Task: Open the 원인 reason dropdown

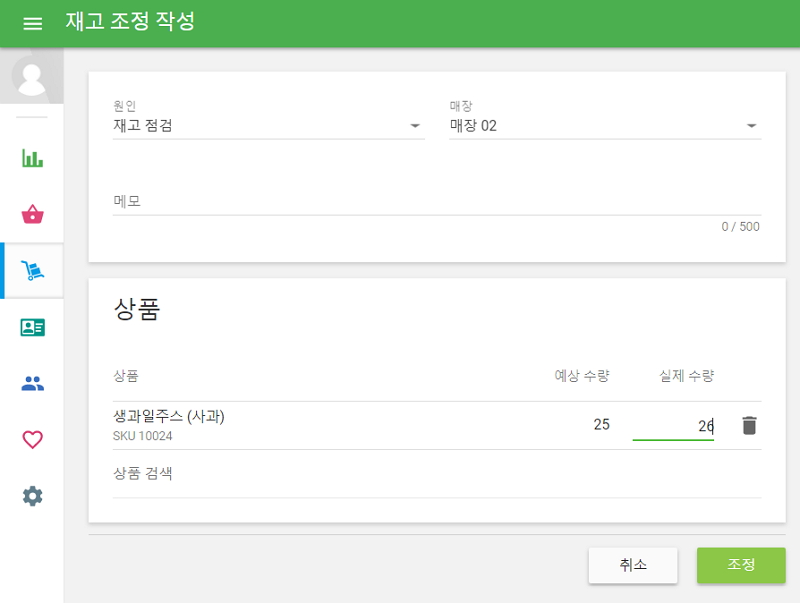Action: (415, 125)
